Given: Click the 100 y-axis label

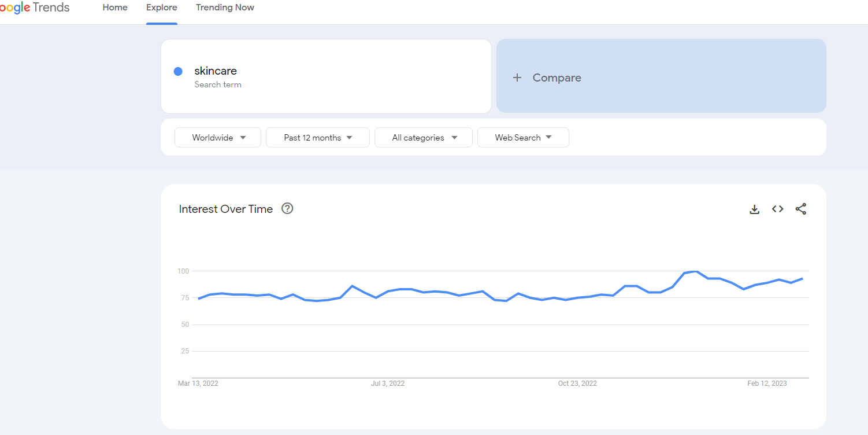Looking at the screenshot, I should [183, 271].
